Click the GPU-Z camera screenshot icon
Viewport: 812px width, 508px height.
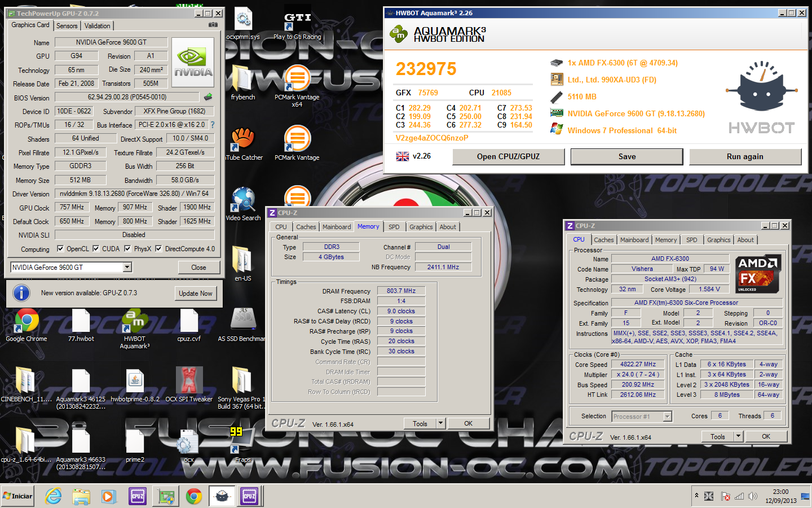click(213, 25)
